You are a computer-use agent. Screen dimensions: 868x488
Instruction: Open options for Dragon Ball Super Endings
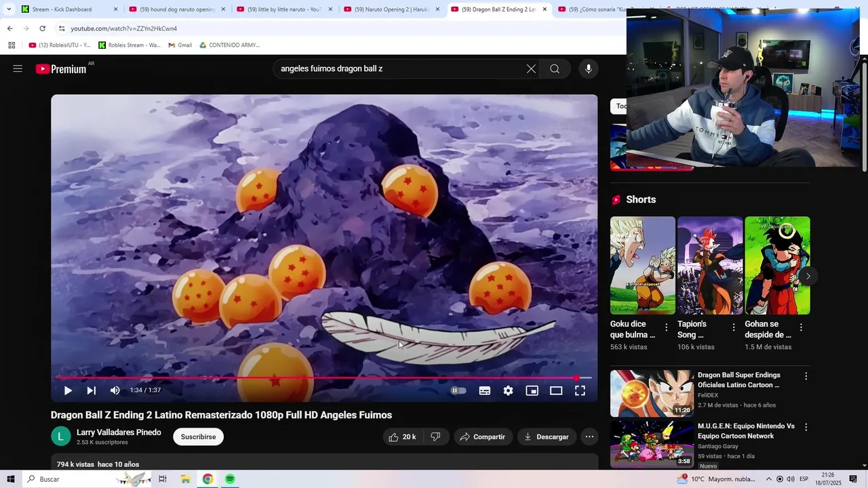tap(806, 376)
